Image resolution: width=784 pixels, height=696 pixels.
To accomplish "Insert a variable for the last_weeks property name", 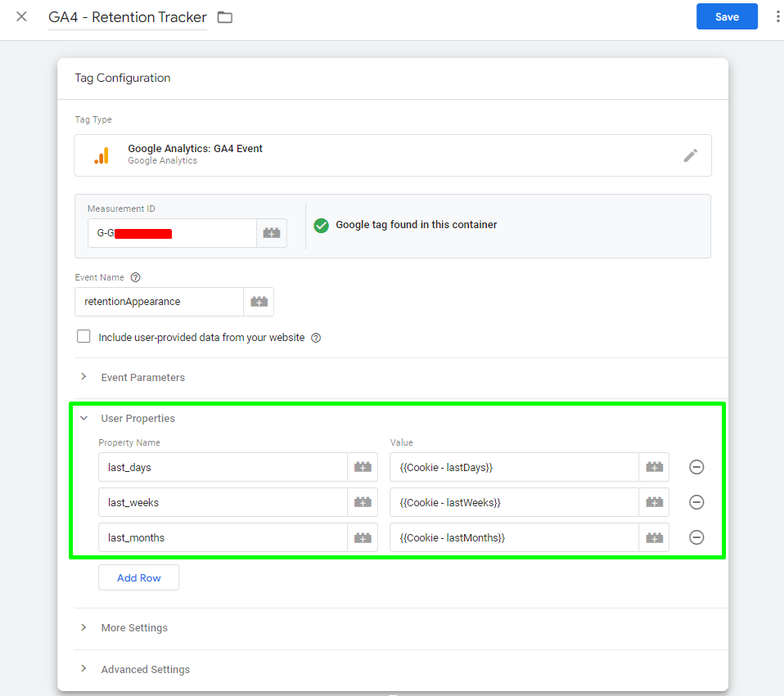I will point(363,502).
